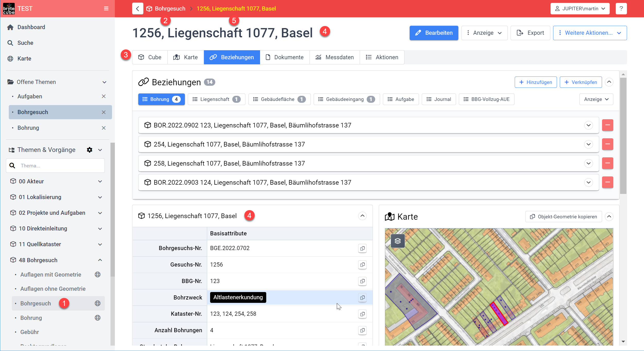This screenshot has width=644, height=351.
Task: Show Auflagen mit Geometrie on map globe
Action: (98, 275)
